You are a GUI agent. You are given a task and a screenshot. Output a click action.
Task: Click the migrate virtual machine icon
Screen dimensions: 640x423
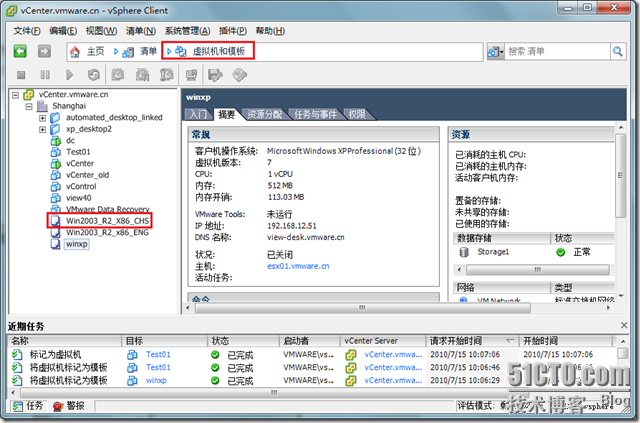[215, 75]
